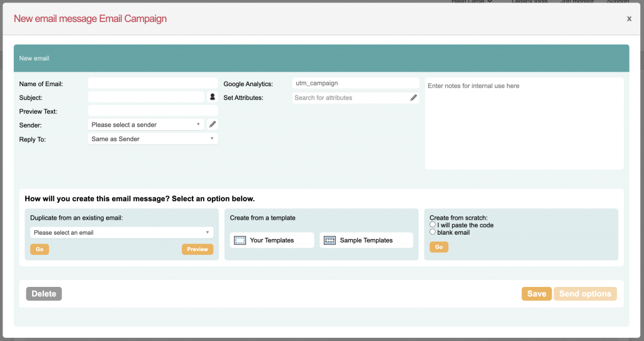Click the Google Analytics utm_campaign field

point(355,83)
